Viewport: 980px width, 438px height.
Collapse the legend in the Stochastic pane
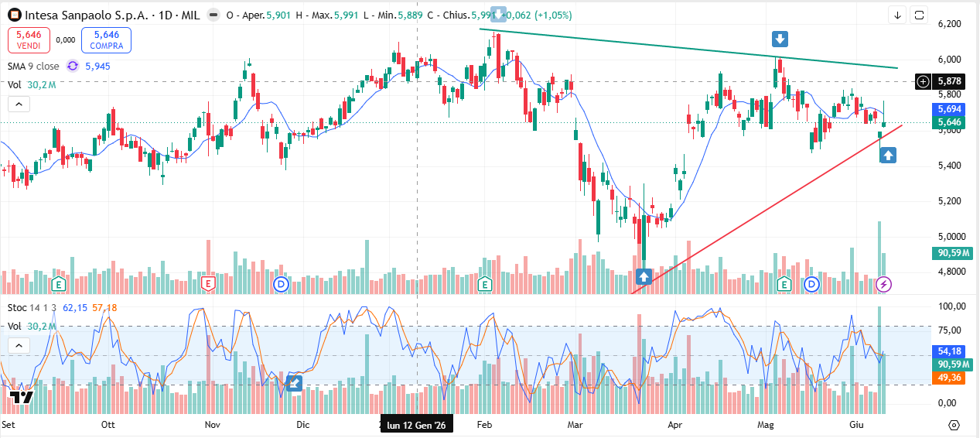(19, 346)
